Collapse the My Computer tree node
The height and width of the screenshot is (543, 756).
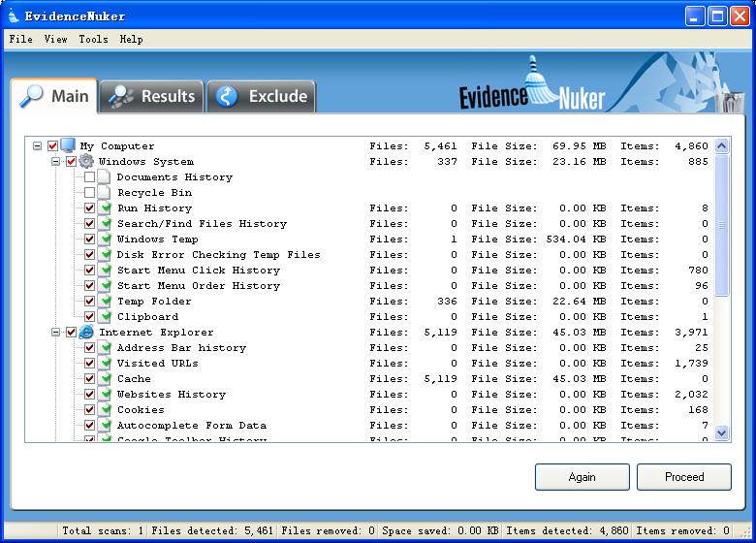pyautogui.click(x=38, y=146)
